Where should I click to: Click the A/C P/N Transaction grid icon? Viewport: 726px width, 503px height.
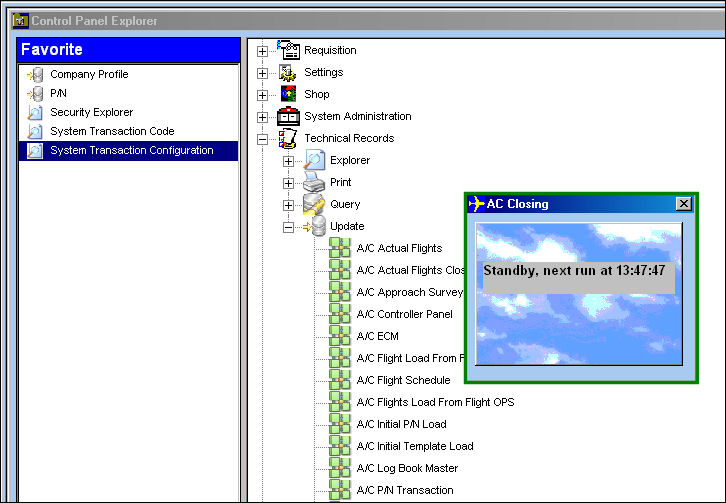[339, 490]
